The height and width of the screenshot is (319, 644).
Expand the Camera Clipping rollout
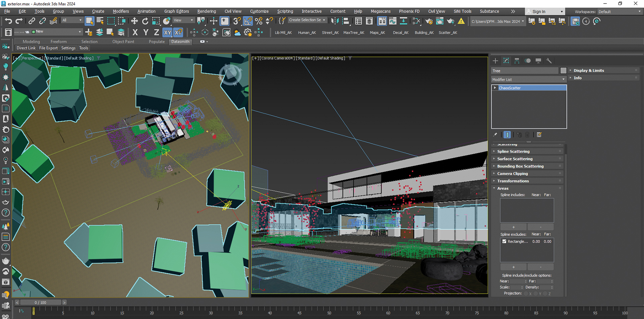point(512,174)
